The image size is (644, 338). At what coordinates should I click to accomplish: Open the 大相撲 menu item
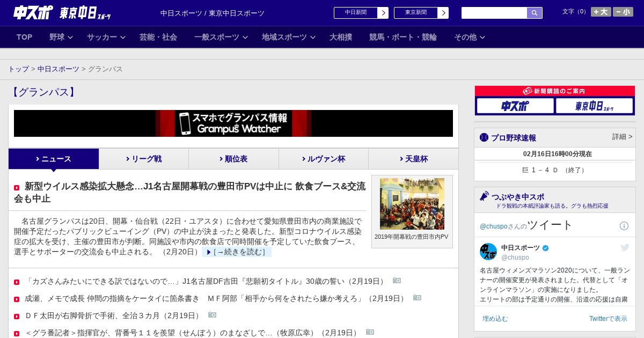tap(341, 37)
